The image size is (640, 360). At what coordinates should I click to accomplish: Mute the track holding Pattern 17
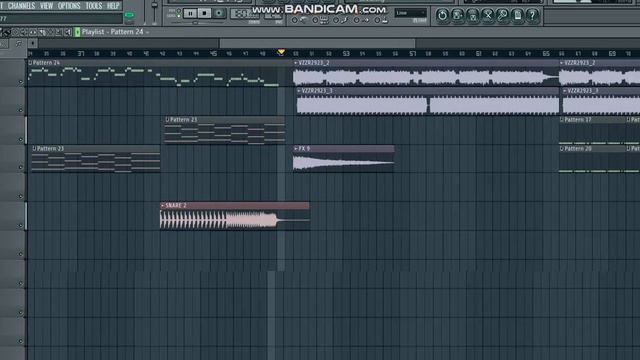coord(20,139)
